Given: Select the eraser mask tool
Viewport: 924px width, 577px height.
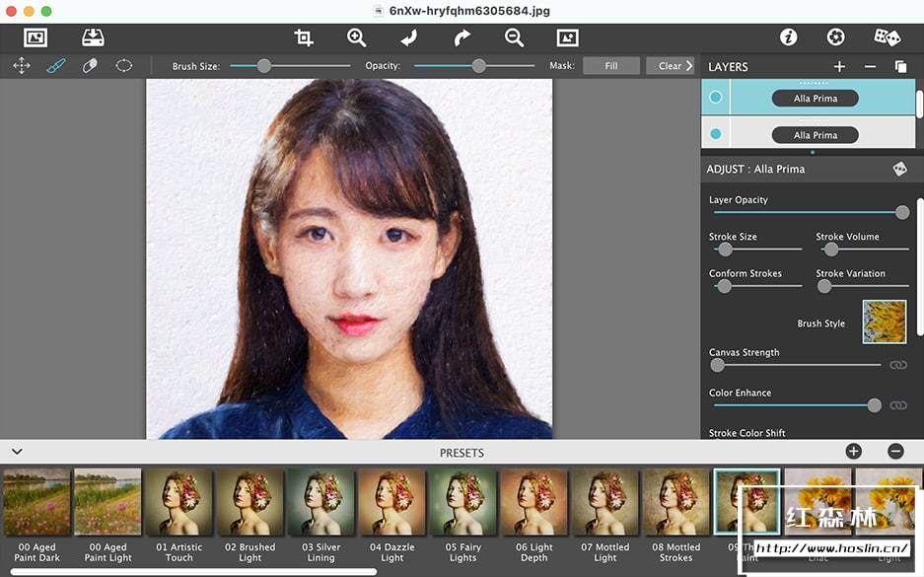Looking at the screenshot, I should point(90,66).
